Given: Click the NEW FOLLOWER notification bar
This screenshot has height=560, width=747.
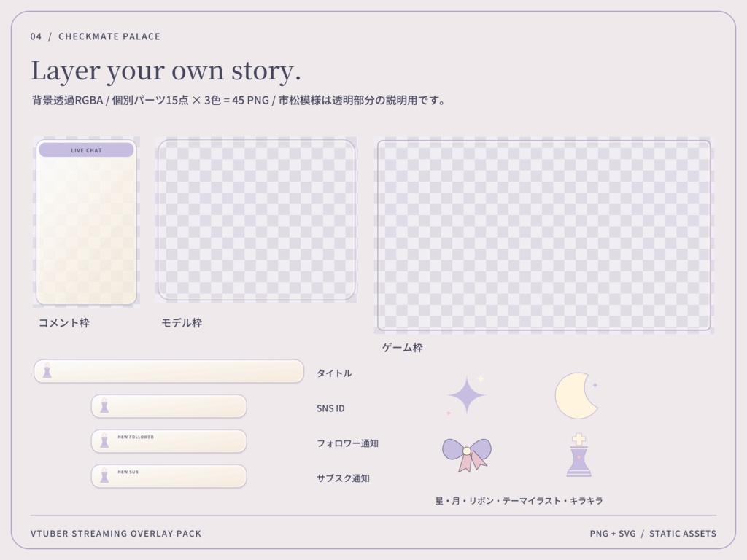Looking at the screenshot, I should pos(169,441).
